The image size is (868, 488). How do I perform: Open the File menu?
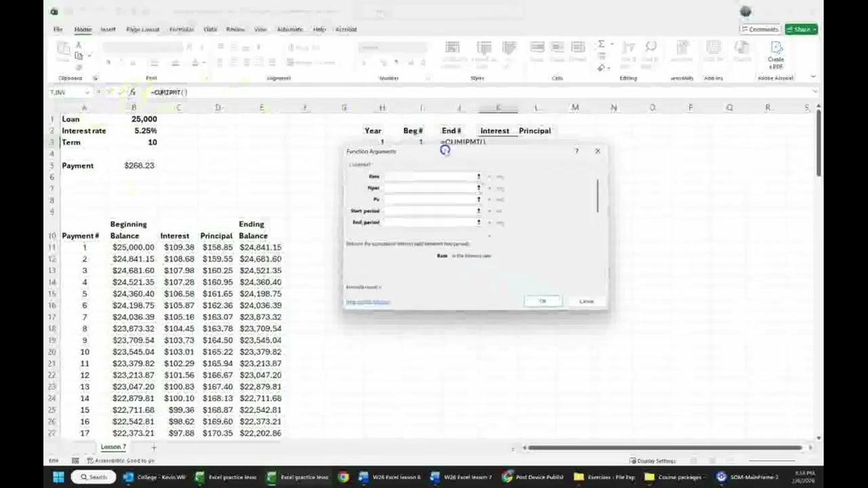point(58,29)
